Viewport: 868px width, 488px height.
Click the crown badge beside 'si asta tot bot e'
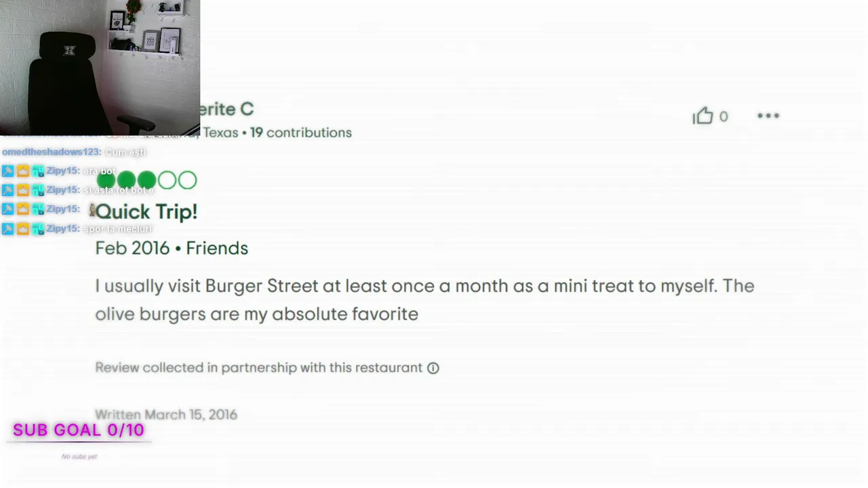[23, 190]
